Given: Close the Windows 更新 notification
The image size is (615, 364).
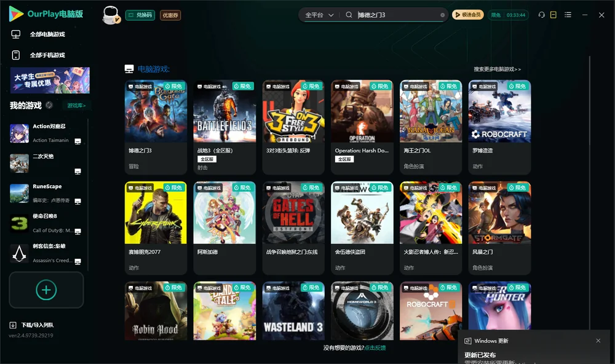Looking at the screenshot, I should pos(598,341).
